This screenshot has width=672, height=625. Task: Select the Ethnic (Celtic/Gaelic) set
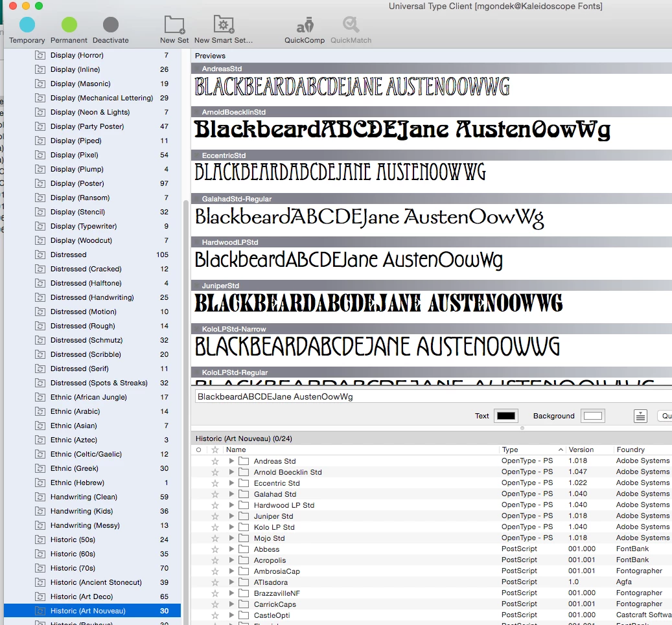click(92, 454)
